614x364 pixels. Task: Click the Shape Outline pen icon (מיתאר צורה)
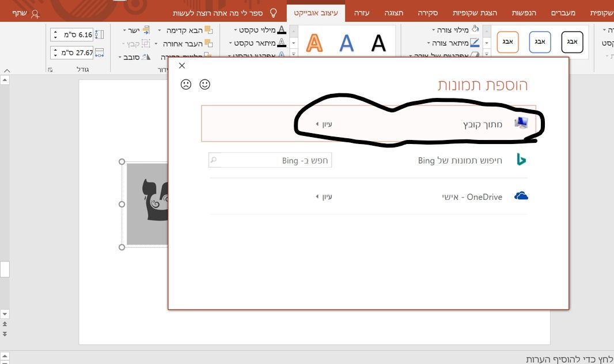click(475, 42)
